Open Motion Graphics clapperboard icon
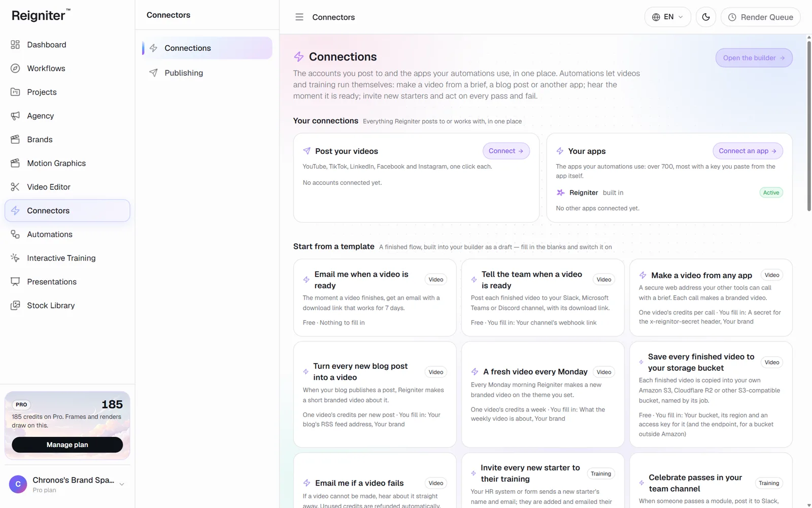Screen dimensions: 812x508 (15, 163)
